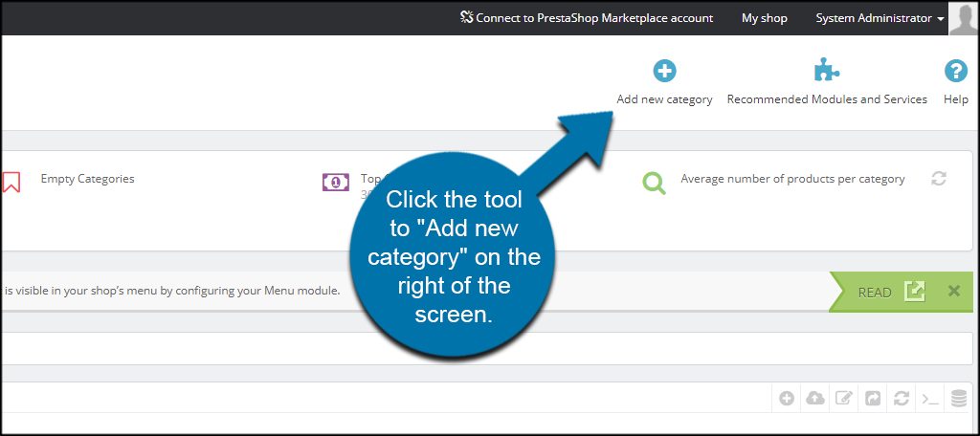Open the My shop link
The height and width of the screenshot is (436, 980).
764,18
